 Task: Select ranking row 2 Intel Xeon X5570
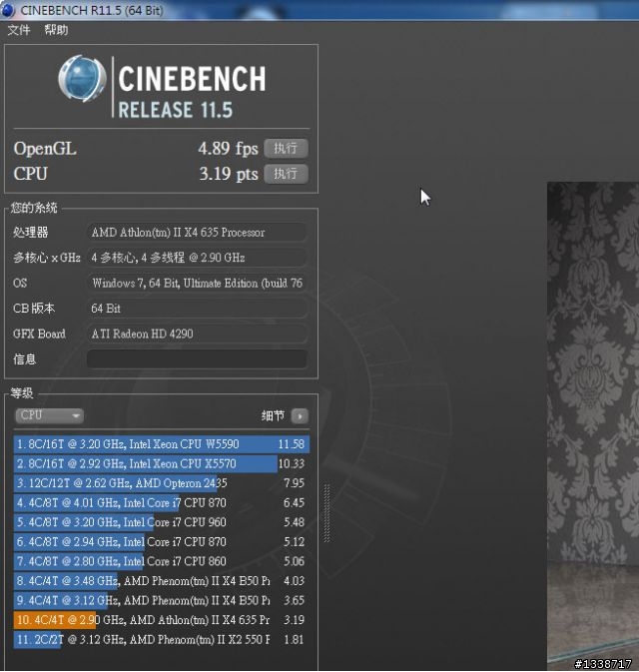pos(161,463)
